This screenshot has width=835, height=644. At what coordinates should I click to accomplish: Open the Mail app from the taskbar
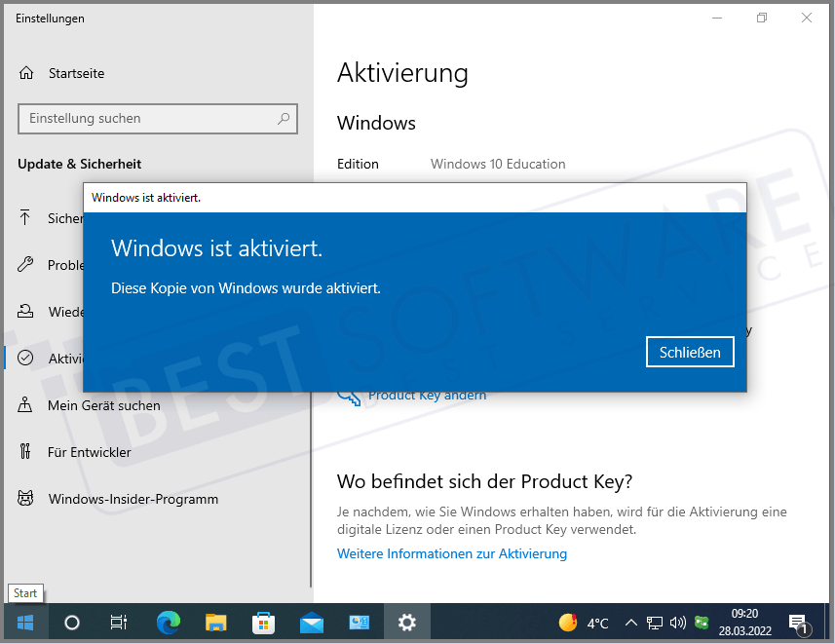pos(311,623)
